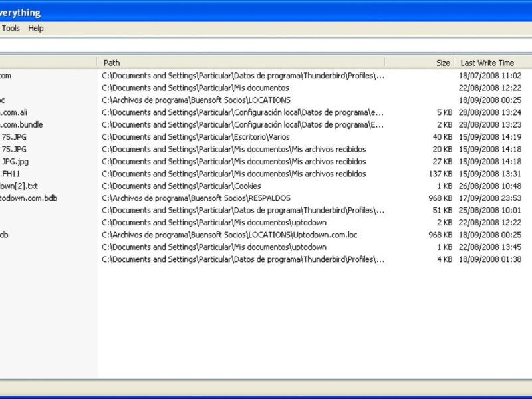Click the 137 KB size cell
532x399 pixels.
click(440, 174)
